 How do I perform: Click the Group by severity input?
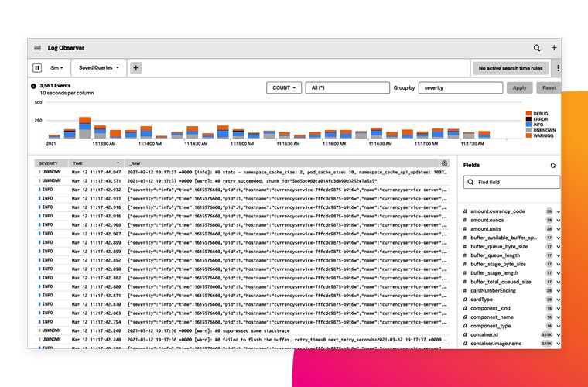(x=460, y=87)
